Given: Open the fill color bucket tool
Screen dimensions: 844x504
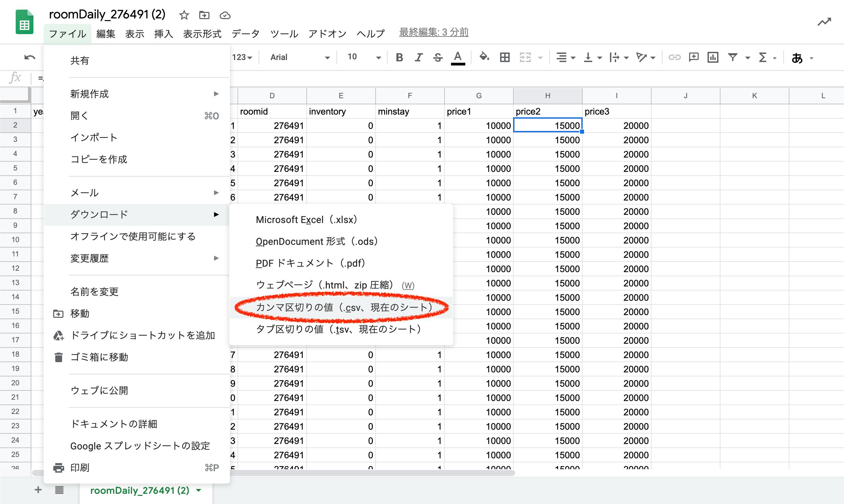Looking at the screenshot, I should click(x=484, y=57).
